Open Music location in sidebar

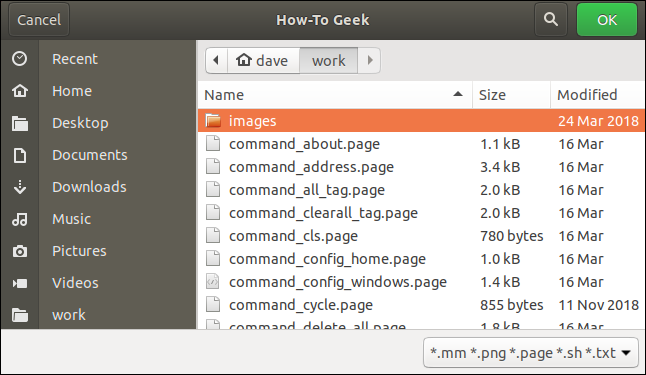click(71, 219)
